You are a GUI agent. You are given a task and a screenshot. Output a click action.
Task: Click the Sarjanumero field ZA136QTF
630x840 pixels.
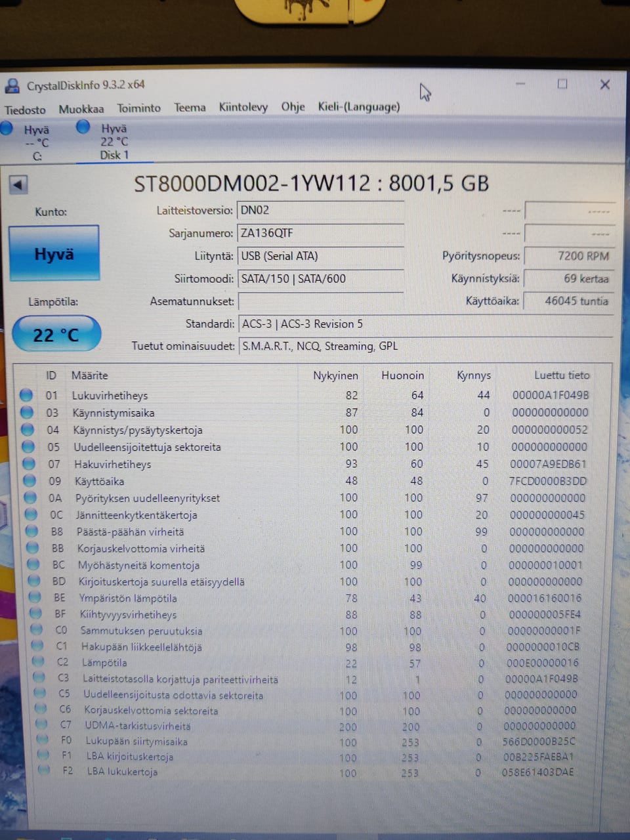pos(320,233)
